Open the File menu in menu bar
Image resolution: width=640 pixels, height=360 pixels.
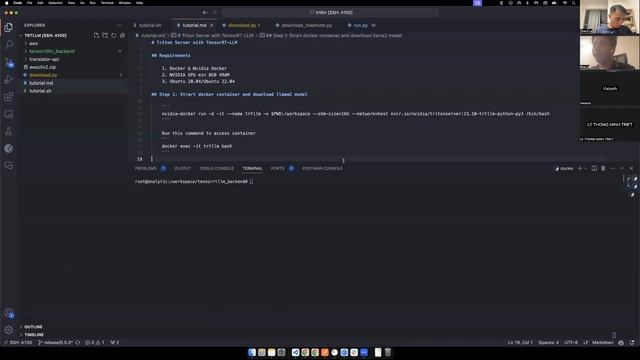[x=29, y=3]
